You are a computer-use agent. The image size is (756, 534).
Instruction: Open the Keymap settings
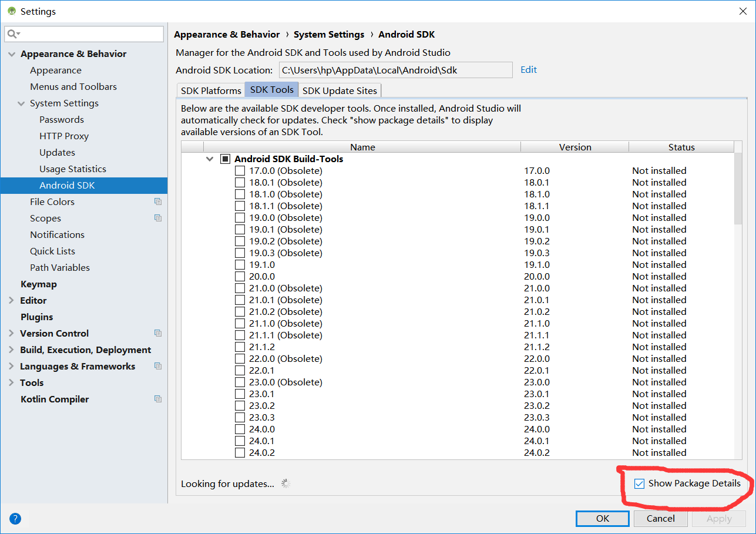tap(39, 284)
